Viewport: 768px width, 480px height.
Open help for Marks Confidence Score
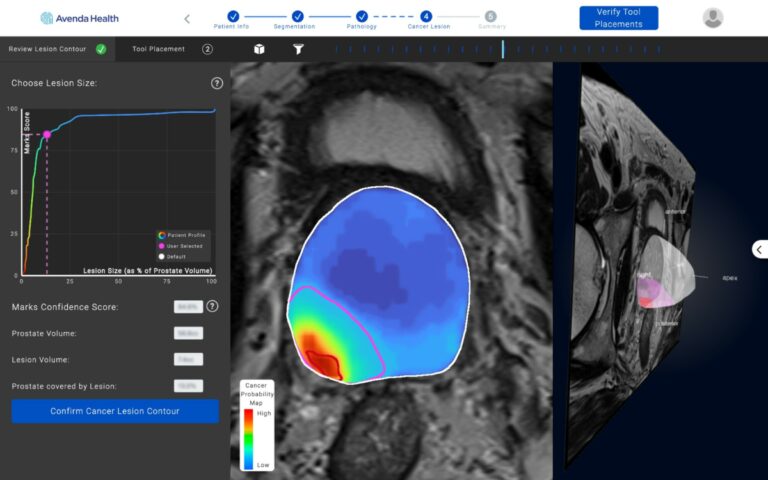(212, 306)
